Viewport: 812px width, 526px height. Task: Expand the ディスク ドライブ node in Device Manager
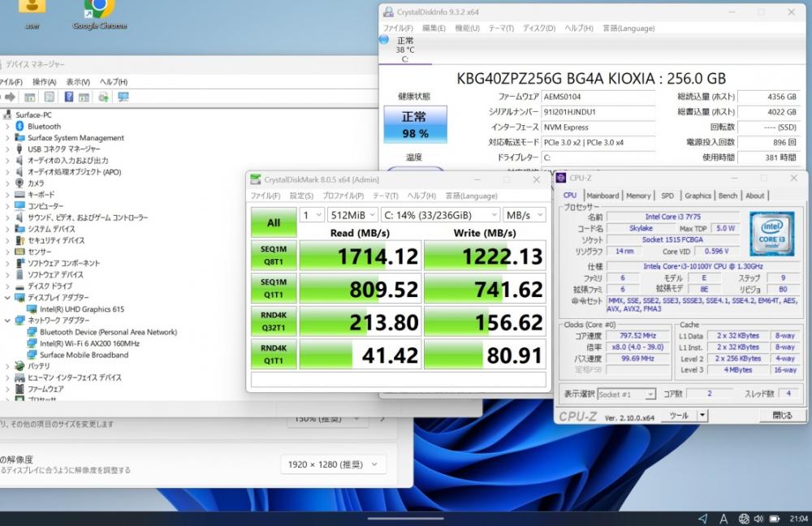pyautogui.click(x=7, y=287)
